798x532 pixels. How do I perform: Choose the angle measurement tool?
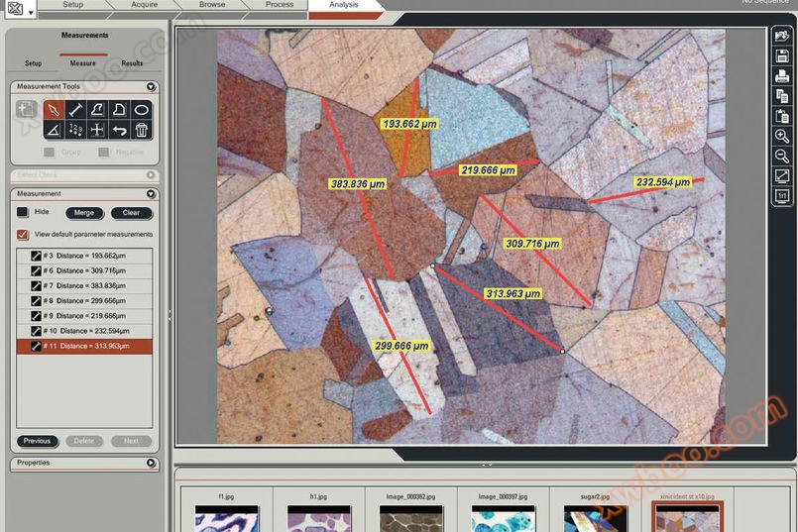coord(53,130)
